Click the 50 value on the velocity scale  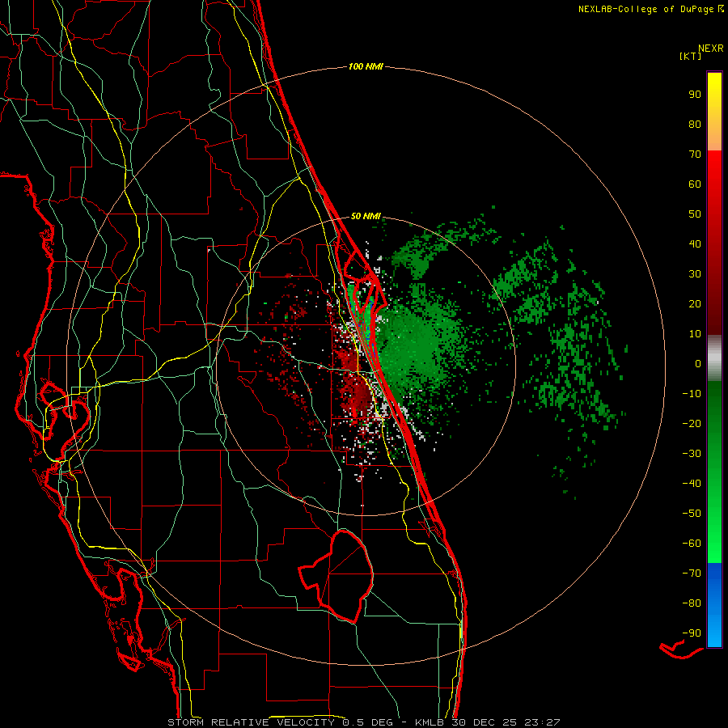coord(695,214)
